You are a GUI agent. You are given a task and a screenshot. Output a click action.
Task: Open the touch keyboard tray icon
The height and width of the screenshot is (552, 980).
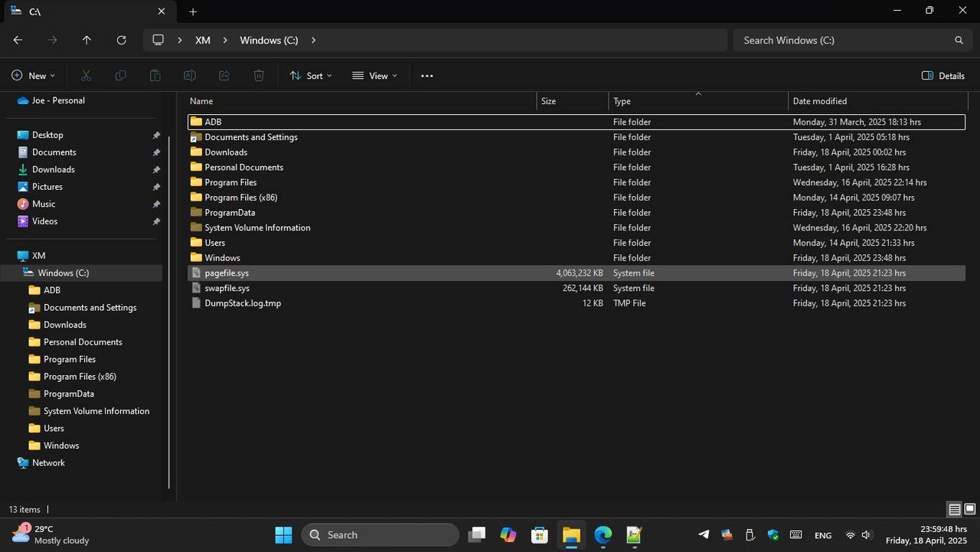coord(795,534)
